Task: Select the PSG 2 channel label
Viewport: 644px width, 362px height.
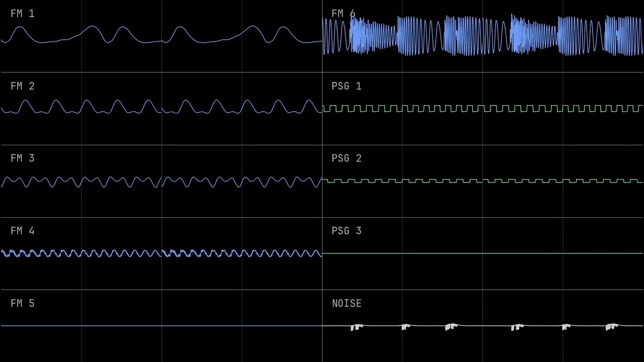Action: point(347,158)
